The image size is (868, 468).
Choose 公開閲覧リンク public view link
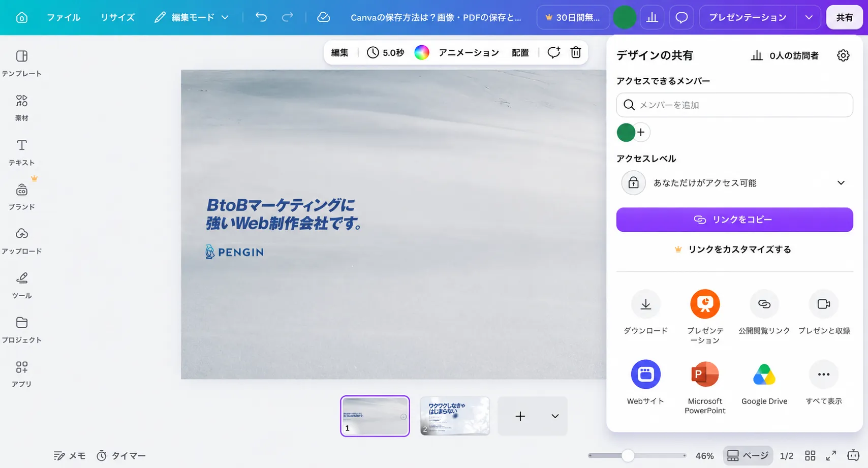tap(764, 312)
